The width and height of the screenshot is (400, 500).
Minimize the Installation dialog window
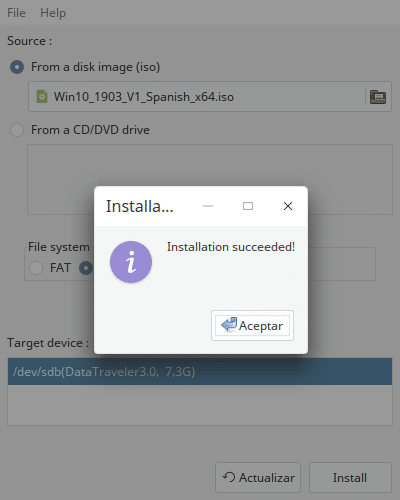tap(208, 206)
